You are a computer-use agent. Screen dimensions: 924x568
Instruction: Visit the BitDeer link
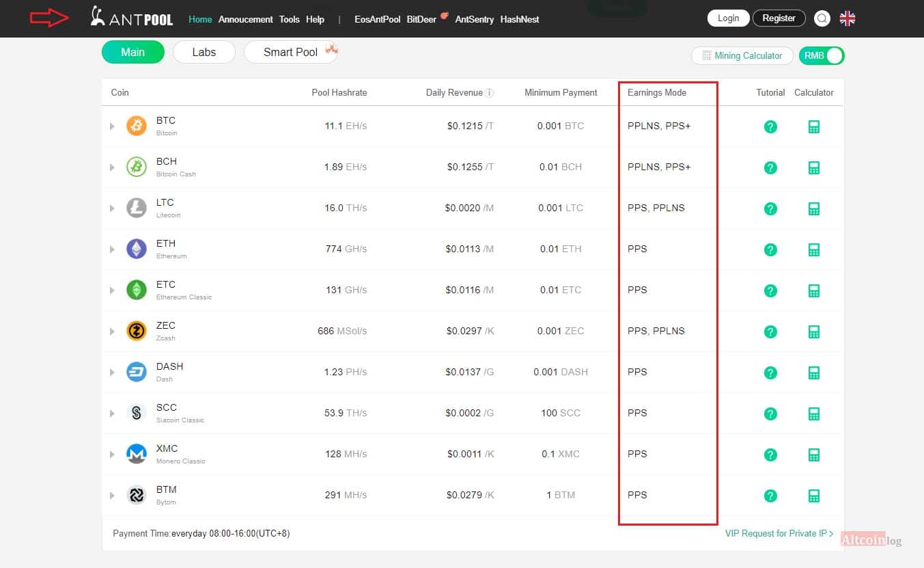tap(421, 19)
